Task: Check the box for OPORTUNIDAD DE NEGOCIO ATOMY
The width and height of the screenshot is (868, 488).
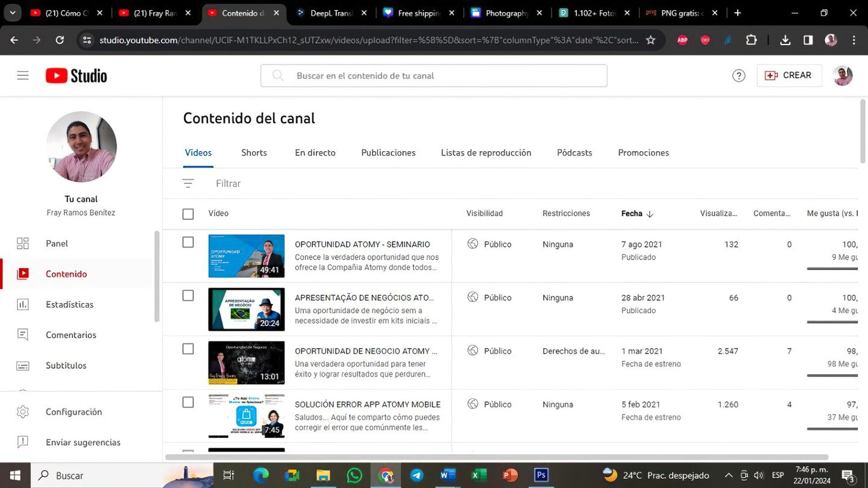Action: (188, 349)
